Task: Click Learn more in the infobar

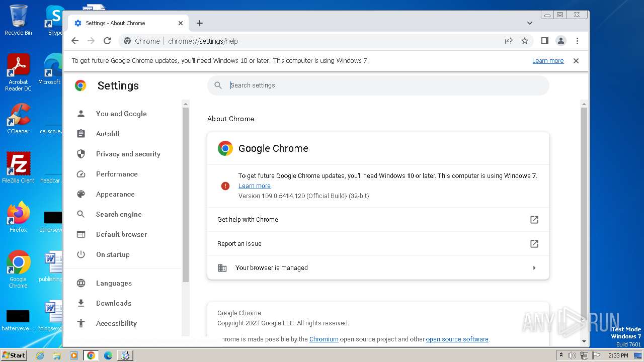Action: click(x=548, y=61)
